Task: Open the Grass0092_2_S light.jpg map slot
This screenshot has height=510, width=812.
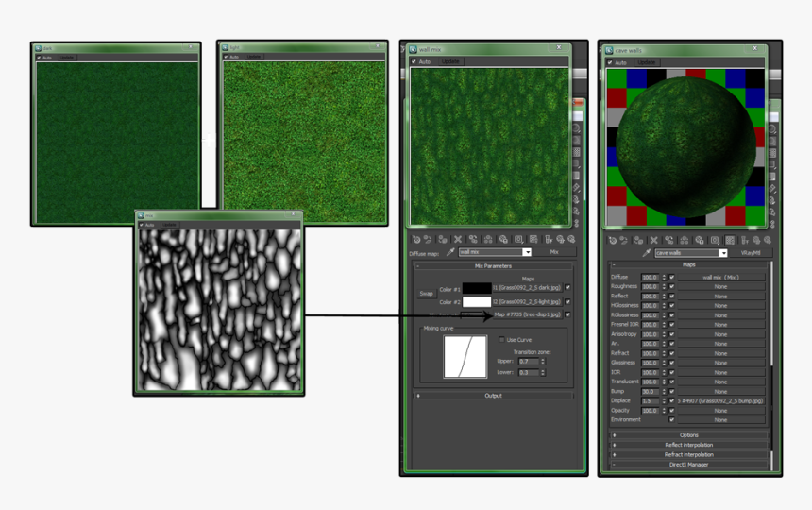Action: pyautogui.click(x=527, y=301)
